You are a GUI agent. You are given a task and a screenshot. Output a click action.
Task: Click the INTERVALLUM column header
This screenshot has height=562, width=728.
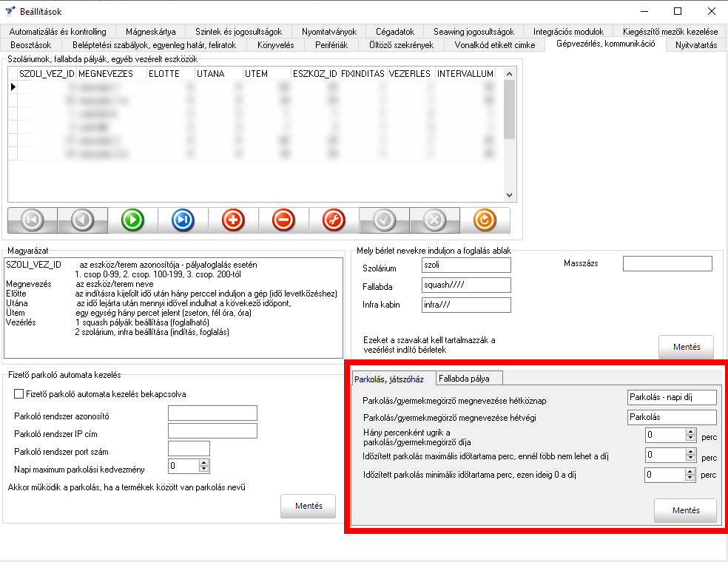pos(465,74)
